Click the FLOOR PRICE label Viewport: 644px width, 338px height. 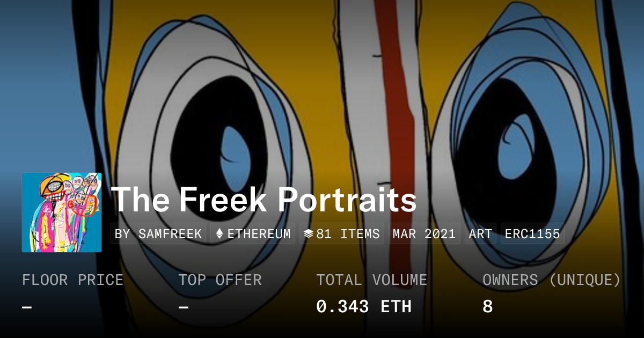point(72,280)
